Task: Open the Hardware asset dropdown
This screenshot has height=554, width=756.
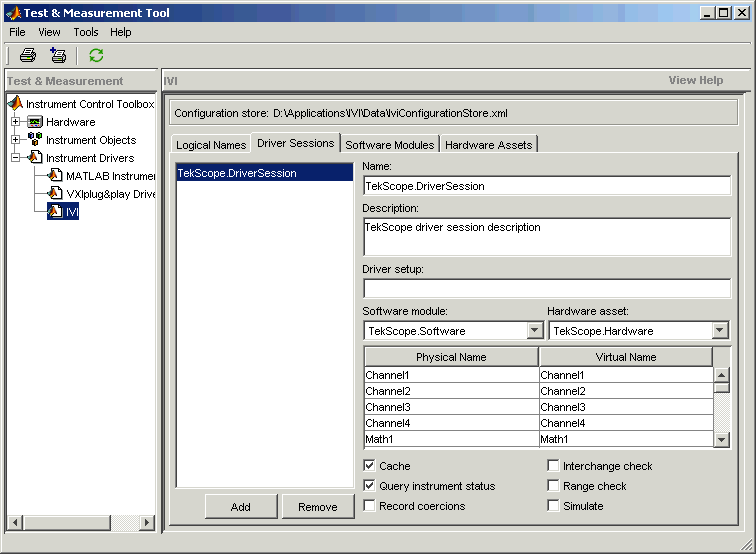Action: coord(720,331)
